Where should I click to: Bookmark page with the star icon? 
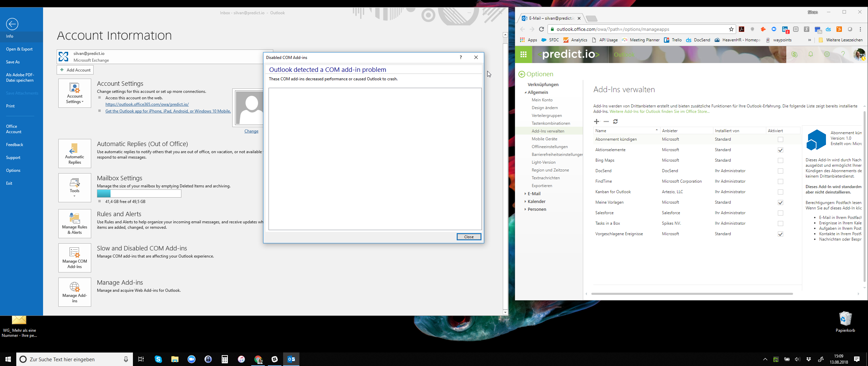pyautogui.click(x=731, y=29)
